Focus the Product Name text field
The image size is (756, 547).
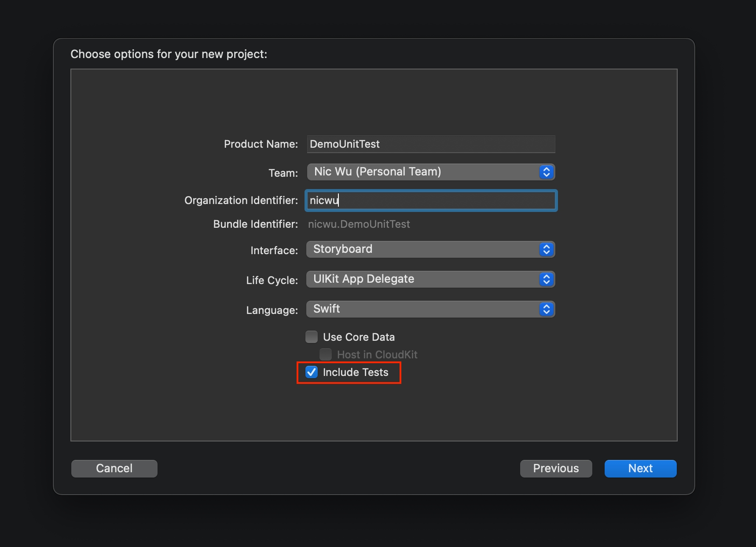coord(430,144)
